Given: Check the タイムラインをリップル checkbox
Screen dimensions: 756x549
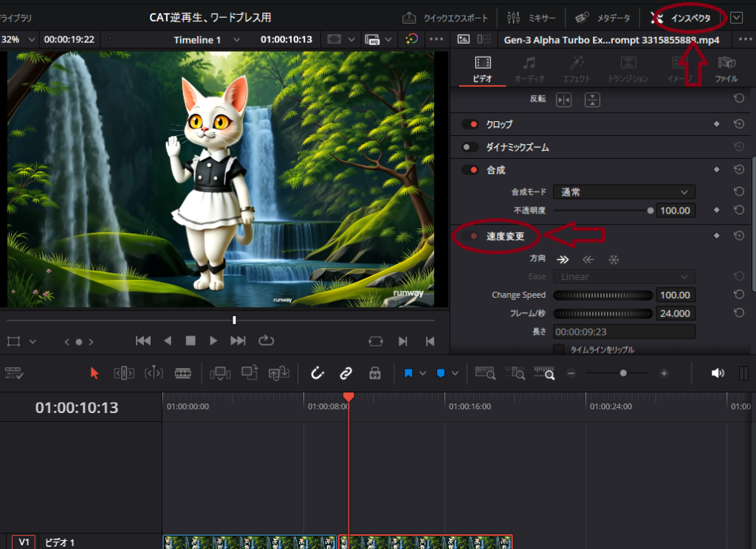Looking at the screenshot, I should [559, 349].
